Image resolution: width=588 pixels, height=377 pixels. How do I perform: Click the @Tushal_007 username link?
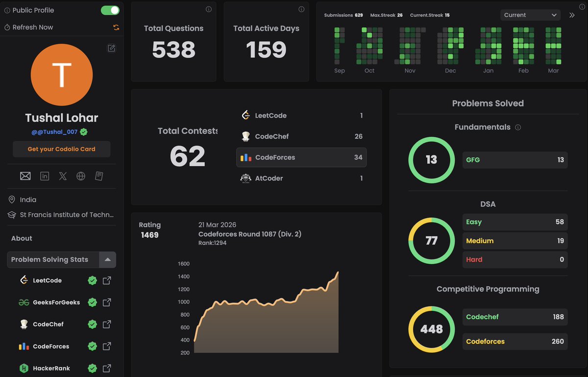point(54,132)
